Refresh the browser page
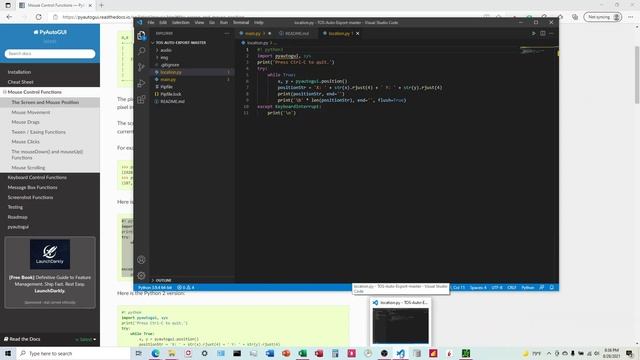The height and width of the screenshot is (360, 640). tap(39, 17)
